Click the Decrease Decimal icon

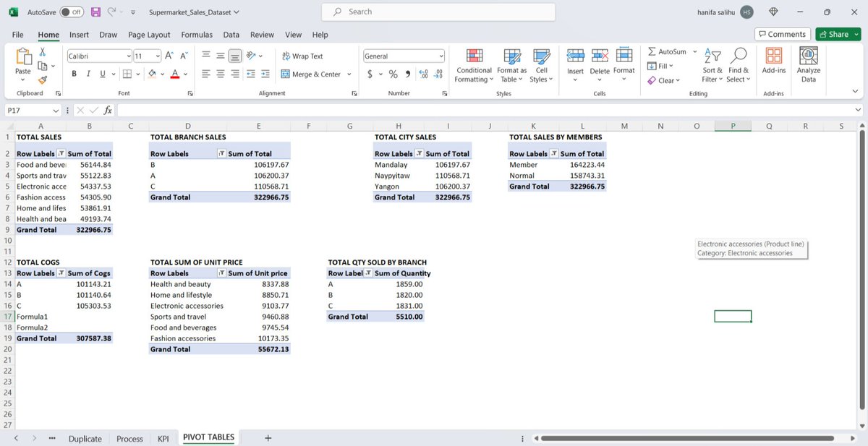(x=438, y=74)
